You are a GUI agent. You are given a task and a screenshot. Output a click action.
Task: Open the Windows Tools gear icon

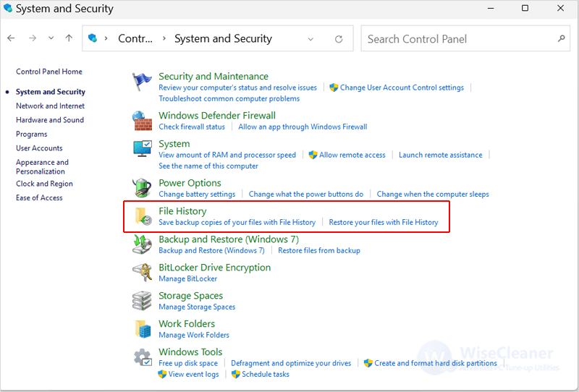(143, 357)
